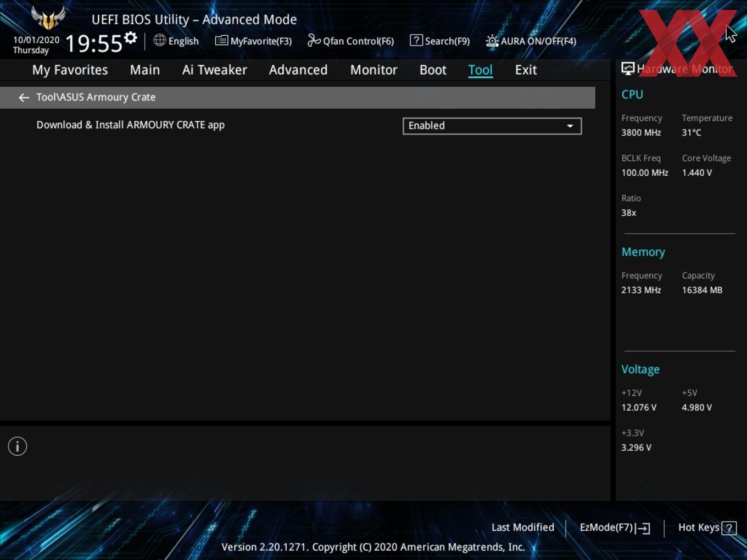
Task: Click the Hardware Monitor screen icon
Action: click(628, 68)
